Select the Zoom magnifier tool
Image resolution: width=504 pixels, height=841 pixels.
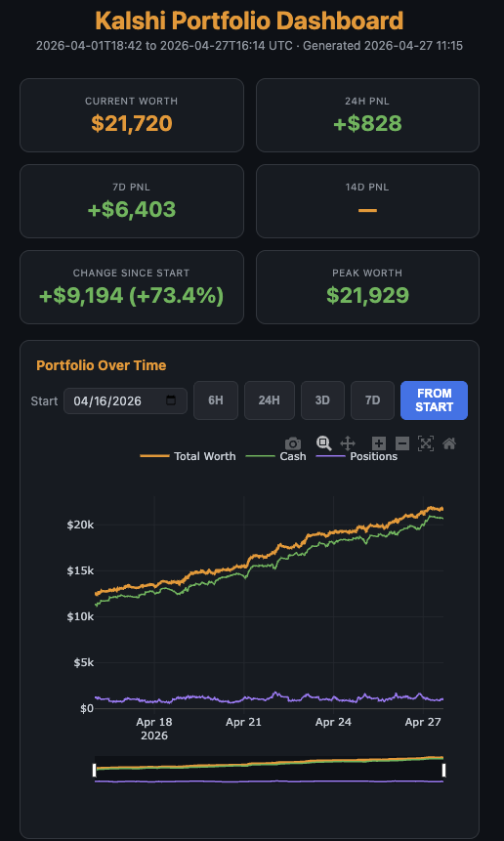click(323, 443)
